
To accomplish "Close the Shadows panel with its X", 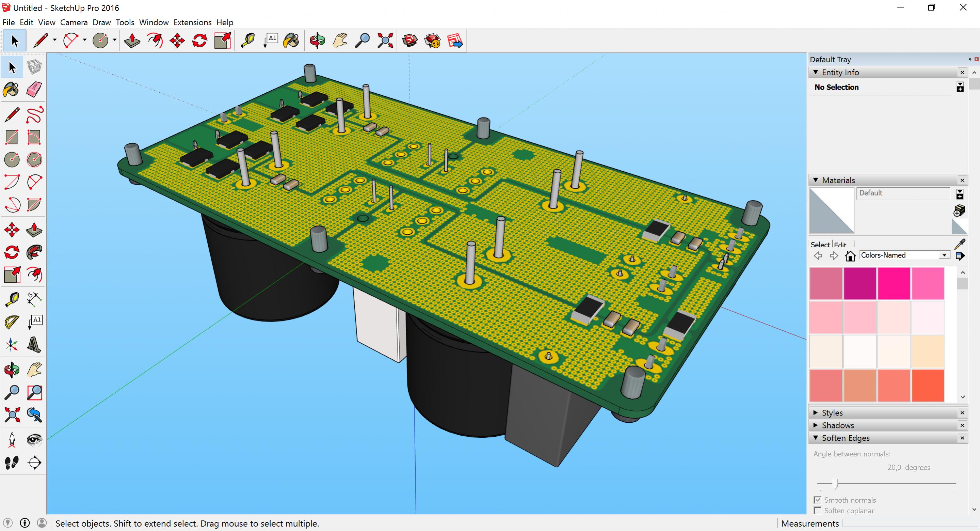I will pyautogui.click(x=962, y=425).
